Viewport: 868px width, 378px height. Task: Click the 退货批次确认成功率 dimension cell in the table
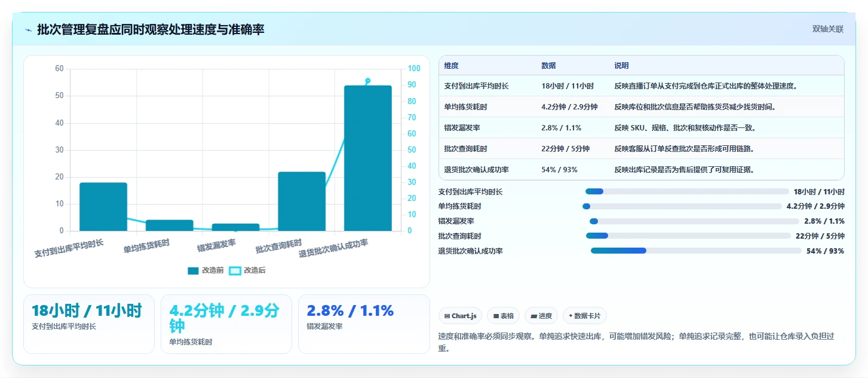click(477, 170)
